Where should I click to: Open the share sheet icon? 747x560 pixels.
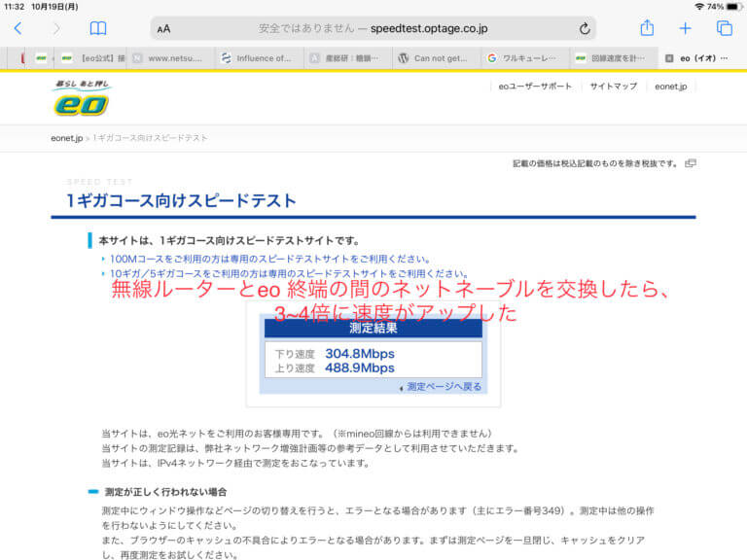pos(647,28)
